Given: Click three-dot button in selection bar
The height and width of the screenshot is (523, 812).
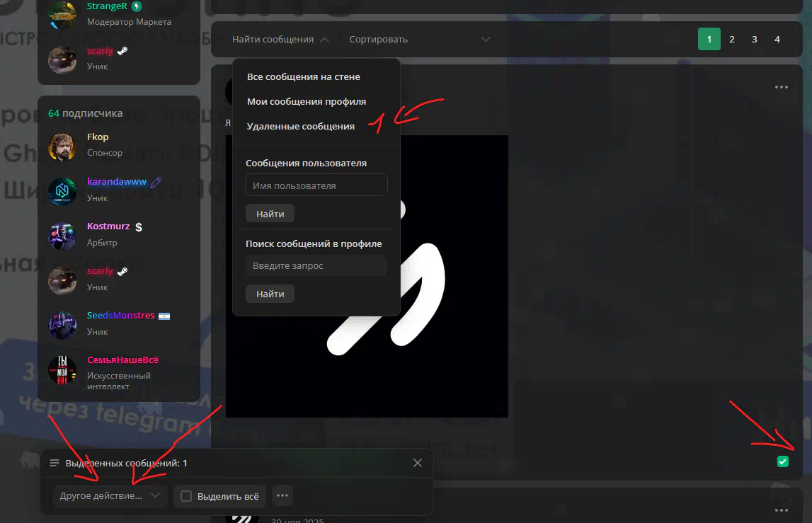Looking at the screenshot, I should (282, 496).
